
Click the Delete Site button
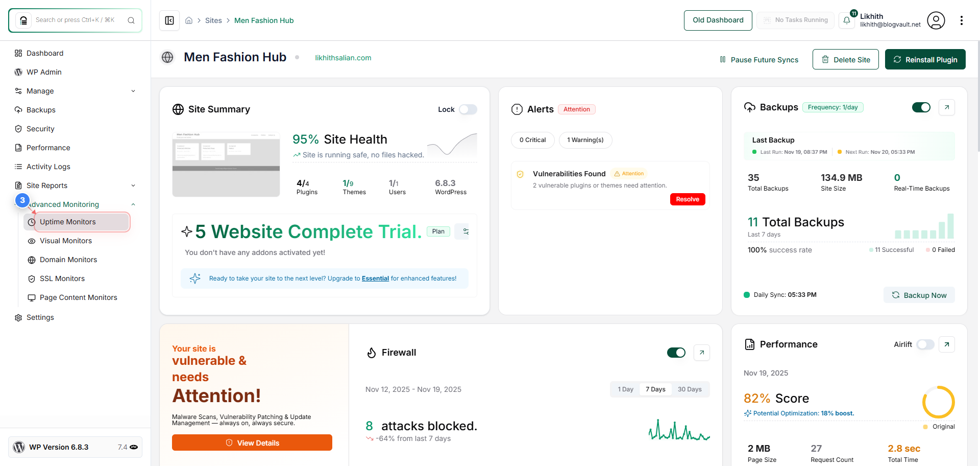[x=846, y=59]
